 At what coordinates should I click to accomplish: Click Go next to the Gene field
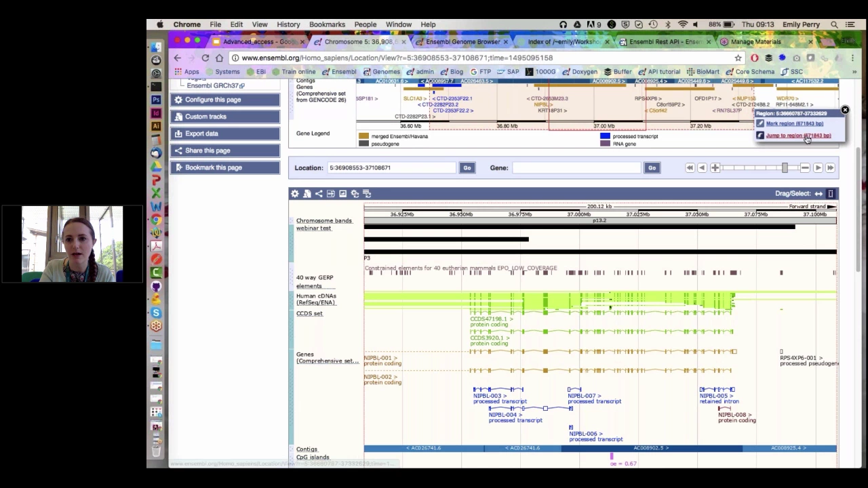[652, 167]
